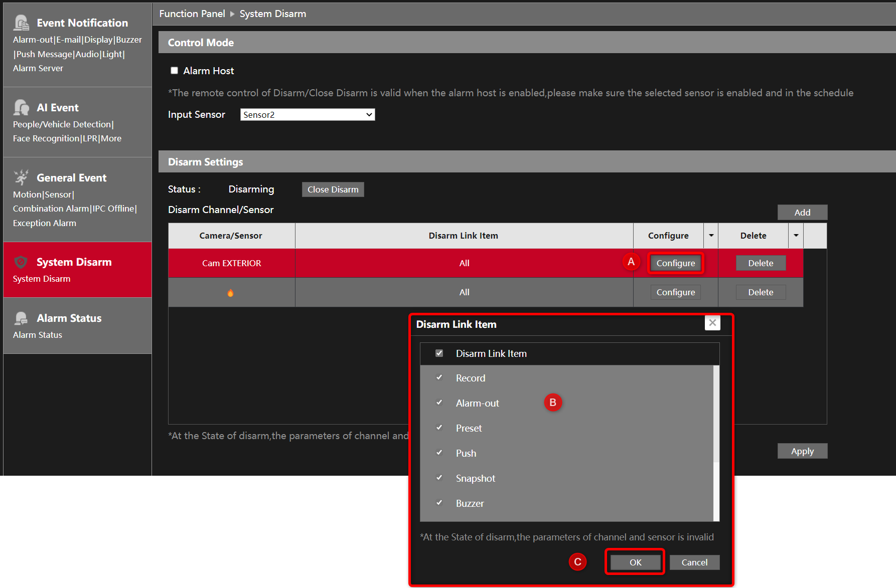This screenshot has width=896, height=588.
Task: Click the General Event running figure icon
Action: [22, 177]
